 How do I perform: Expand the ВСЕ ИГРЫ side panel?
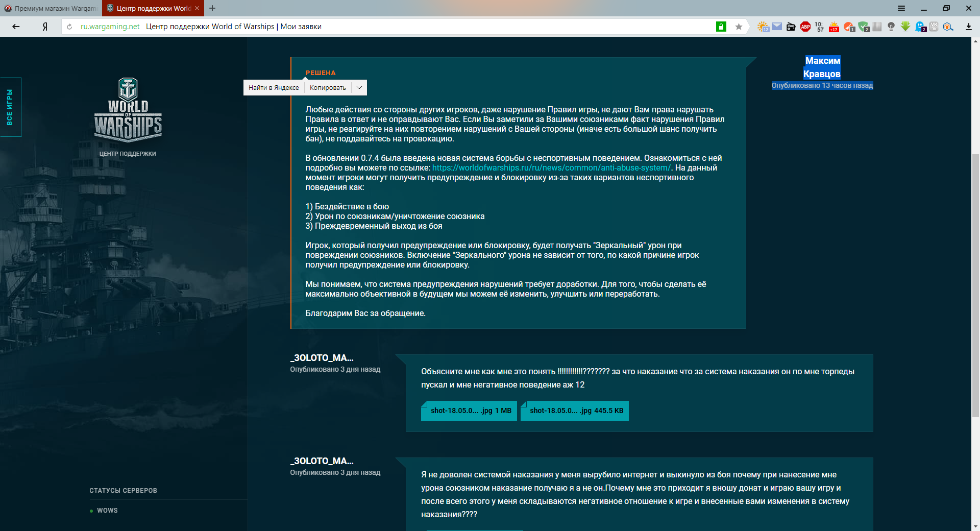point(10,107)
